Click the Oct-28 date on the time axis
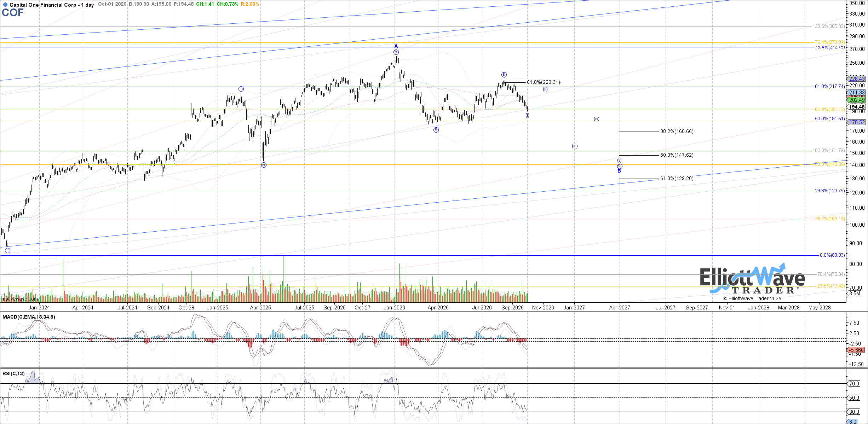 pyautogui.click(x=186, y=308)
